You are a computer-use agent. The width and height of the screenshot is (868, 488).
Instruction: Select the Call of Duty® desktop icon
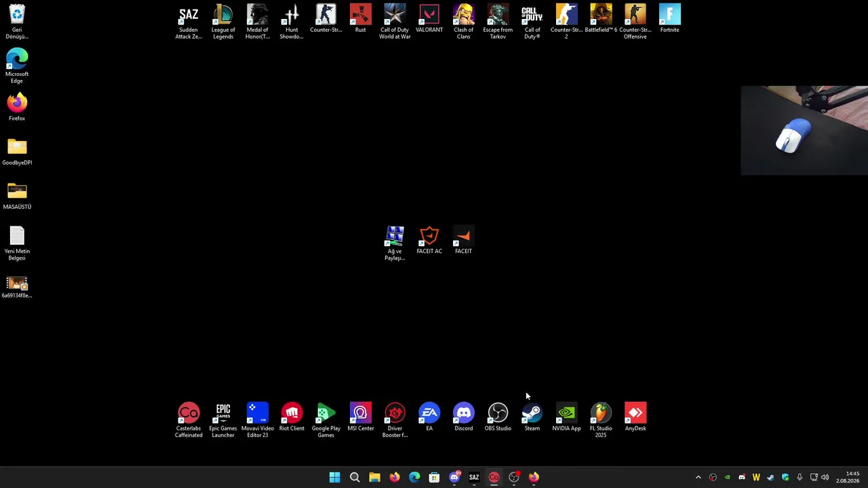pyautogui.click(x=532, y=22)
